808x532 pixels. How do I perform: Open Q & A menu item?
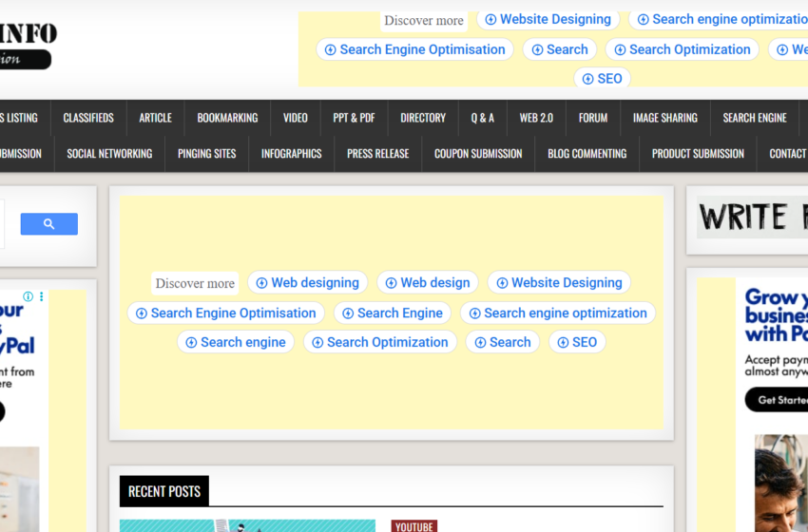482,118
